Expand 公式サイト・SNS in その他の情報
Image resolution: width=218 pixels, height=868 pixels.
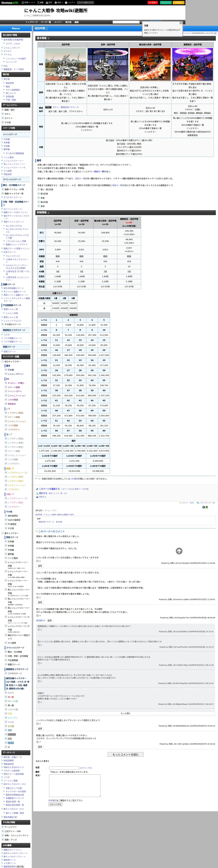point(3,831)
